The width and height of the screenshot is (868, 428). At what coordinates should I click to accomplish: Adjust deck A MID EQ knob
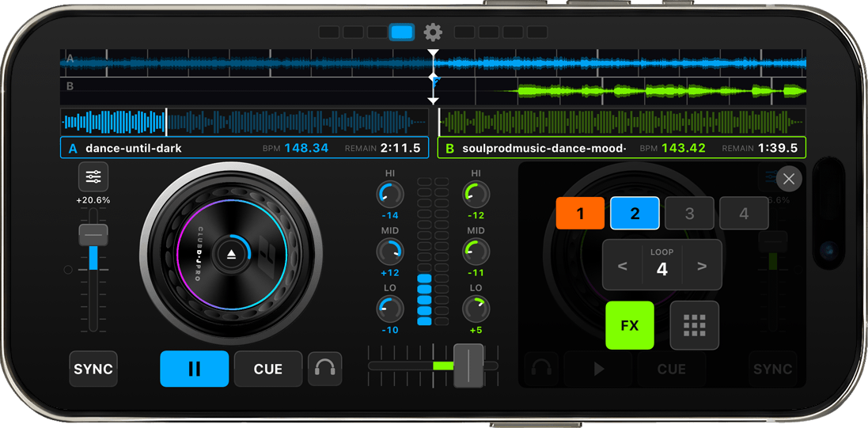click(390, 252)
